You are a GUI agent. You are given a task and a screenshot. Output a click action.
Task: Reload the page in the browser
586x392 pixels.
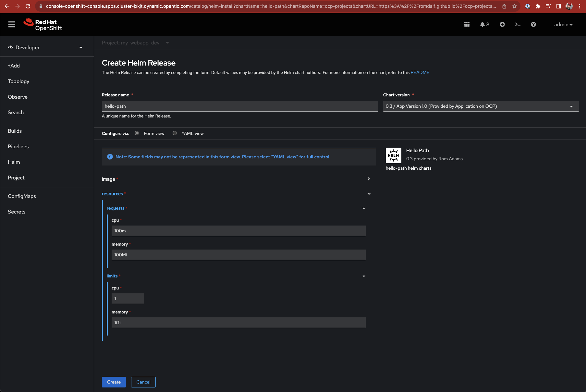tap(28, 6)
